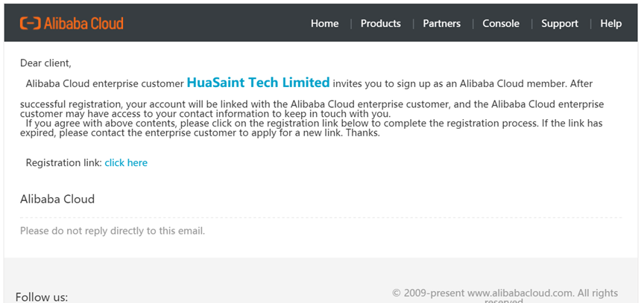Click the 'Follow us:' footer label

pos(42,297)
